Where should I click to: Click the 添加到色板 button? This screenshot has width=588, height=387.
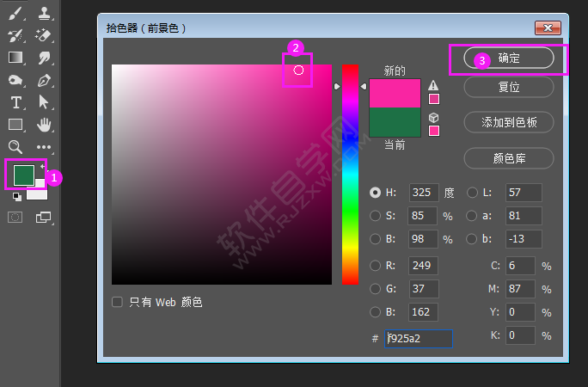(509, 122)
